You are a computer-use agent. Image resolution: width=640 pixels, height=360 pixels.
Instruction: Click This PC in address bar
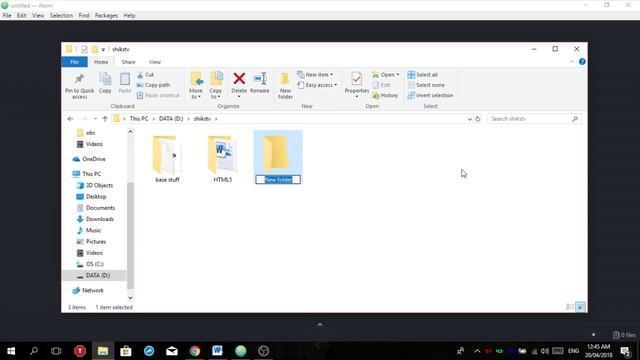click(139, 119)
